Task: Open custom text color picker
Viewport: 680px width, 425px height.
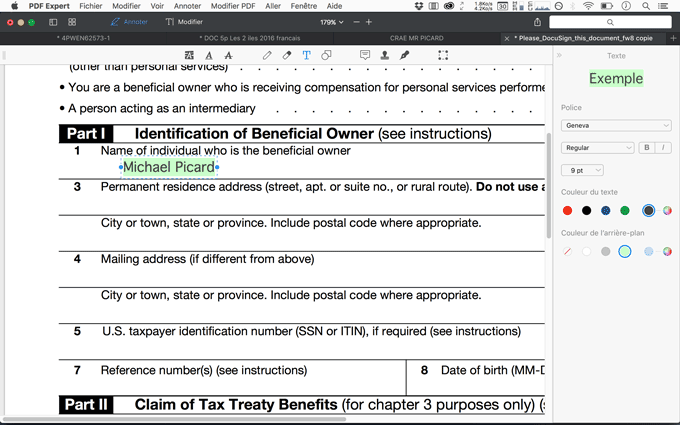Action: pyautogui.click(x=667, y=211)
